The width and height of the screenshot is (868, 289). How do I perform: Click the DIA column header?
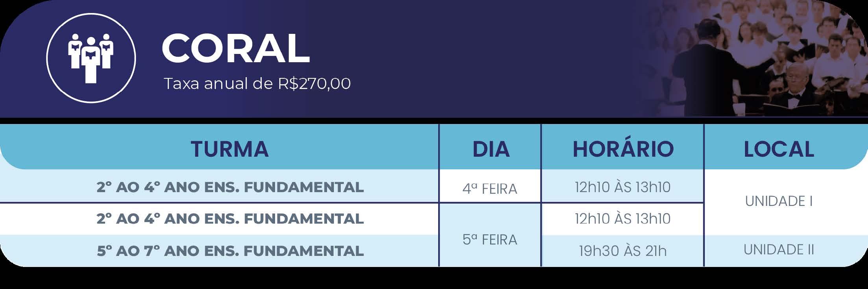coord(491,149)
